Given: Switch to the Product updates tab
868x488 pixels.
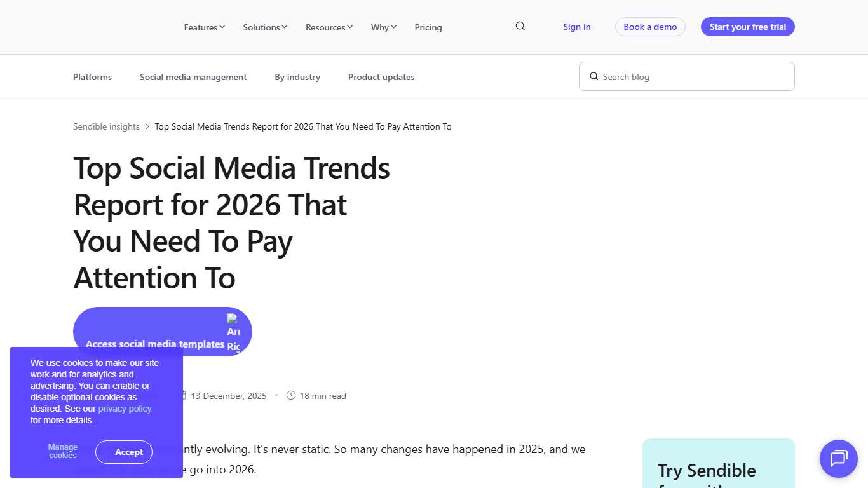Looking at the screenshot, I should pos(381,76).
